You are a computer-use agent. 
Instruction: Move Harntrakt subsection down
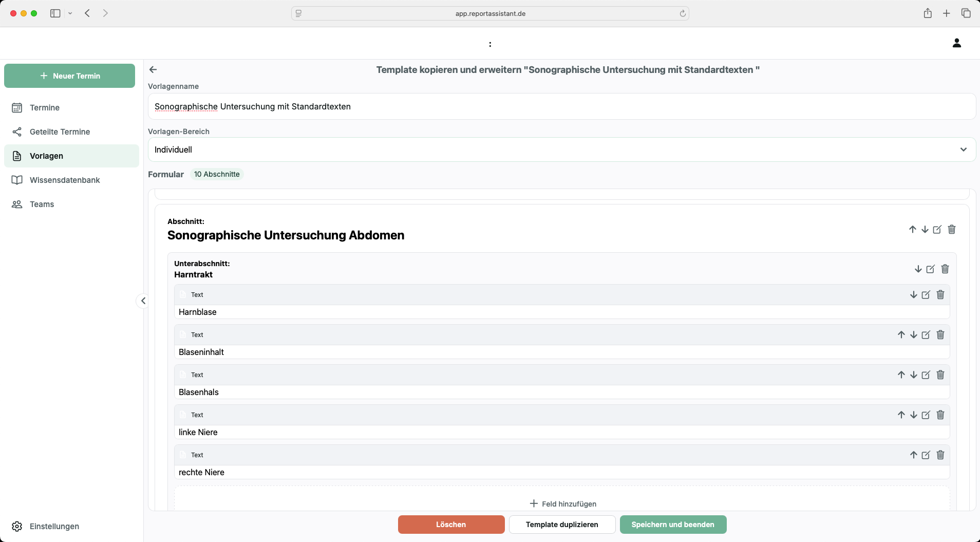click(x=918, y=269)
